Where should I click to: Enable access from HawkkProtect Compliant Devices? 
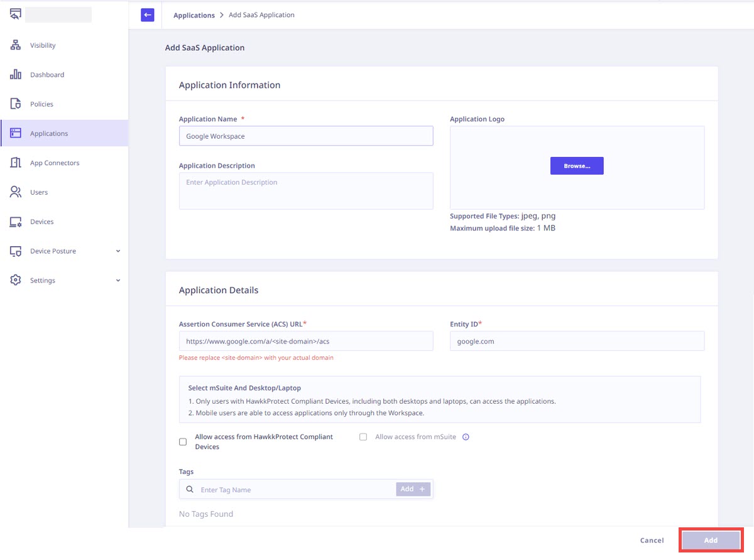pos(183,442)
